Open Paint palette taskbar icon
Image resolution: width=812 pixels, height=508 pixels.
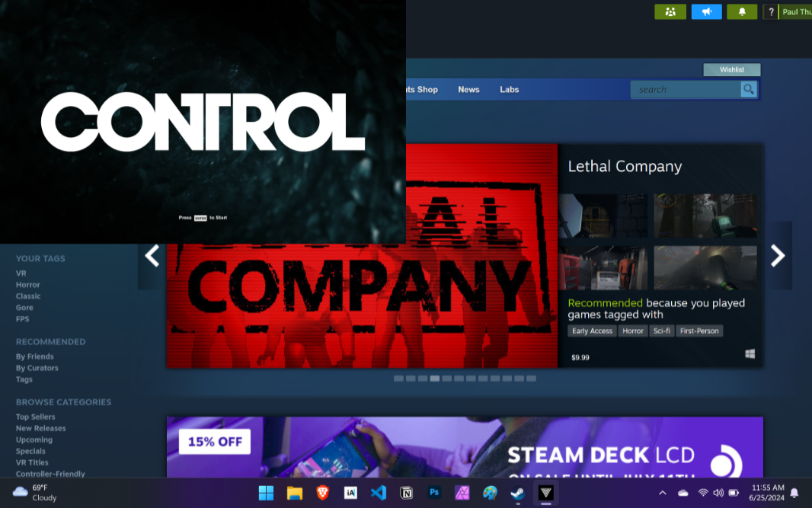(x=490, y=493)
